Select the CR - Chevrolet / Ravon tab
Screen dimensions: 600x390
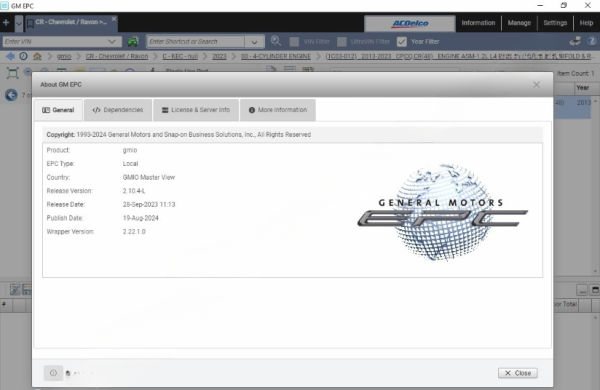(x=71, y=22)
